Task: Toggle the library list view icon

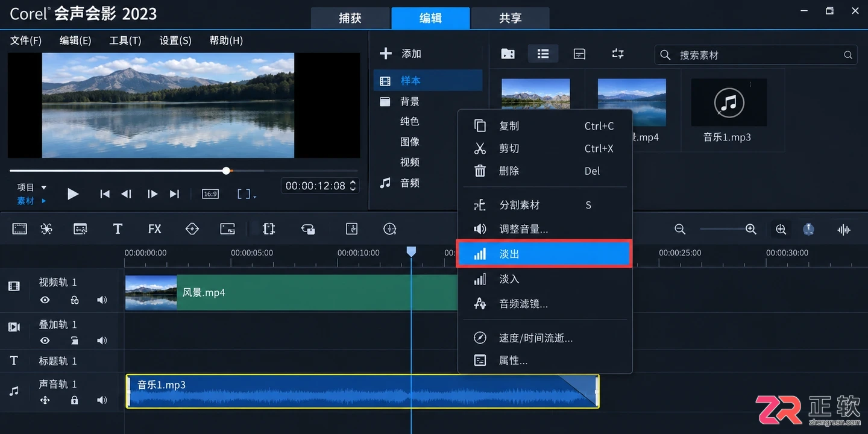Action: point(543,54)
